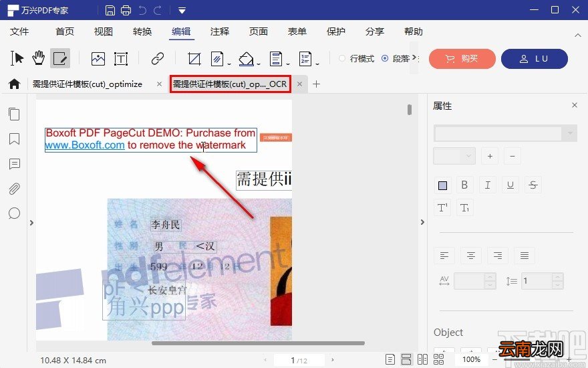Image resolution: width=588 pixels, height=368 pixels.
Task: Switch to the 页面 tab
Action: [259, 31]
